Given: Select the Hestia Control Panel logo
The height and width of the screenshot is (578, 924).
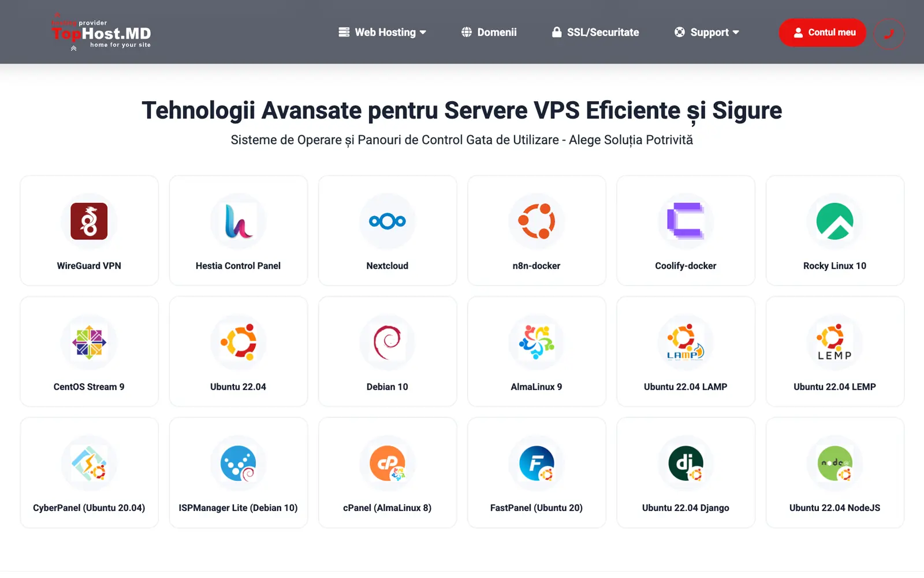Looking at the screenshot, I should (x=239, y=221).
